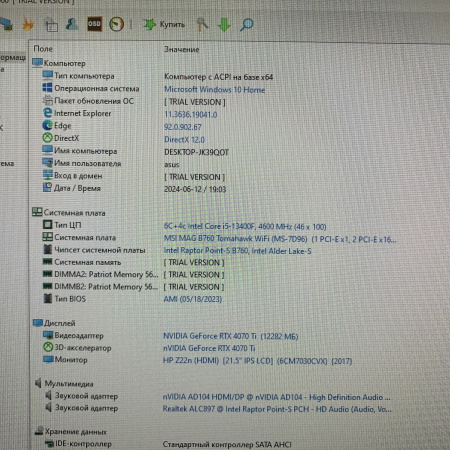The width and height of the screenshot is (450, 450).
Task: Open the Microsoft Windows 10 Home link
Action: [x=214, y=90]
